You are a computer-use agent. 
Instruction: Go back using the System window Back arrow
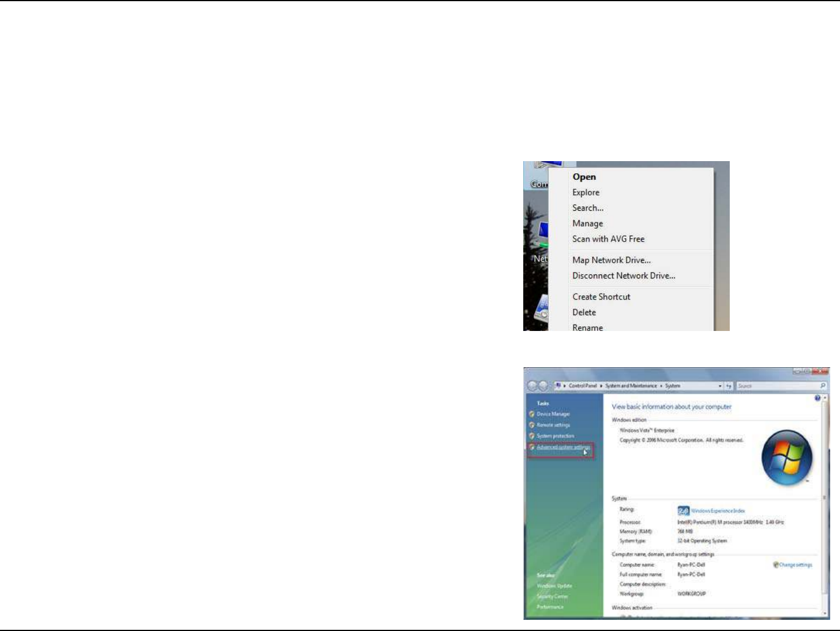pyautogui.click(x=533, y=386)
